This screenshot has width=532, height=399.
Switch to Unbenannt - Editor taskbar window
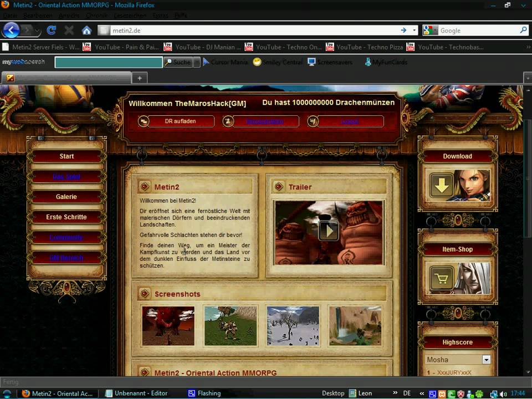click(x=136, y=393)
